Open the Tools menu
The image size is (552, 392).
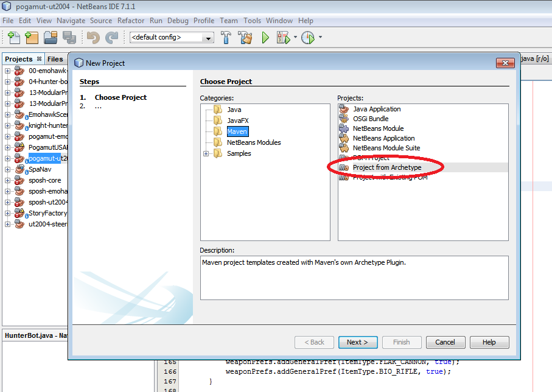pos(252,21)
